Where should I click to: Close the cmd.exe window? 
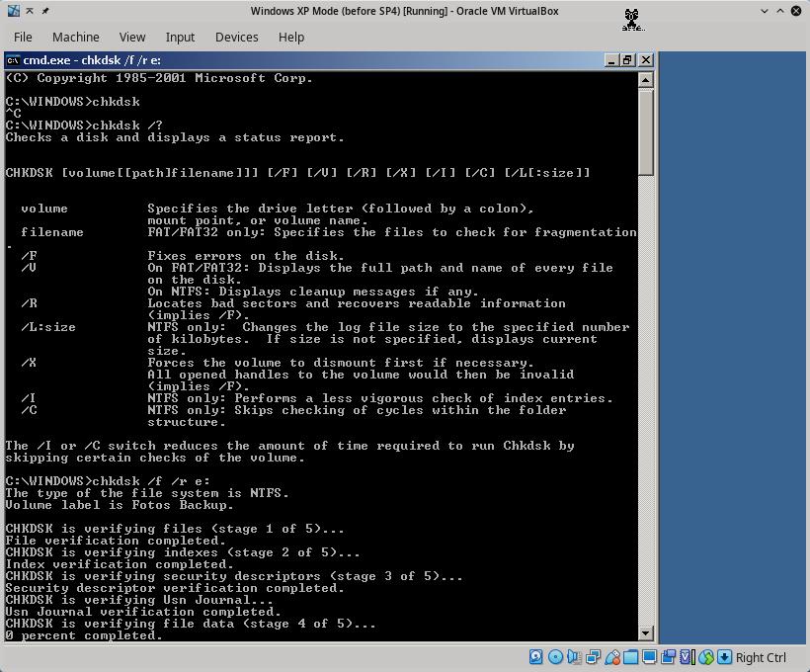(646, 60)
